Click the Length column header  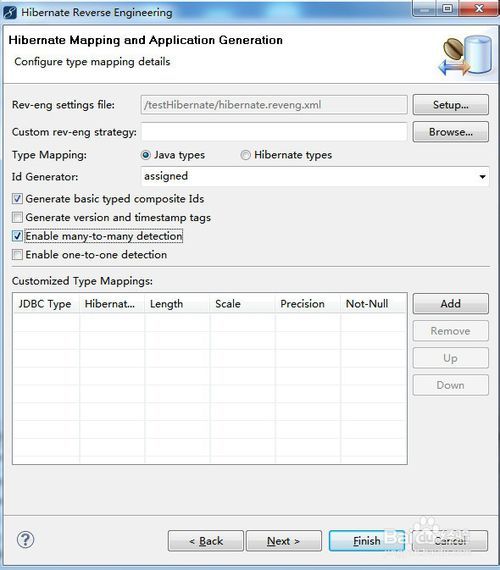click(x=177, y=304)
